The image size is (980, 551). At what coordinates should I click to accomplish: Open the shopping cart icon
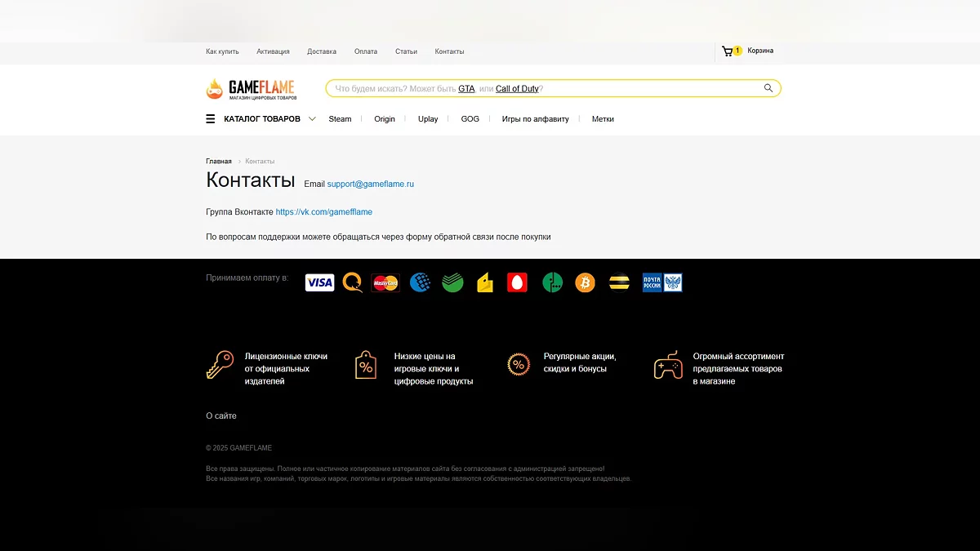tap(727, 51)
